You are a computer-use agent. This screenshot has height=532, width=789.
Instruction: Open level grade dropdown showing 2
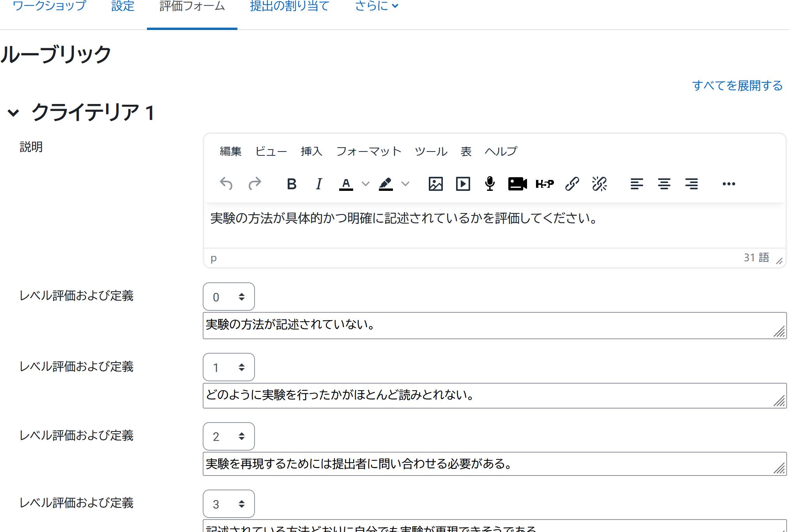229,437
